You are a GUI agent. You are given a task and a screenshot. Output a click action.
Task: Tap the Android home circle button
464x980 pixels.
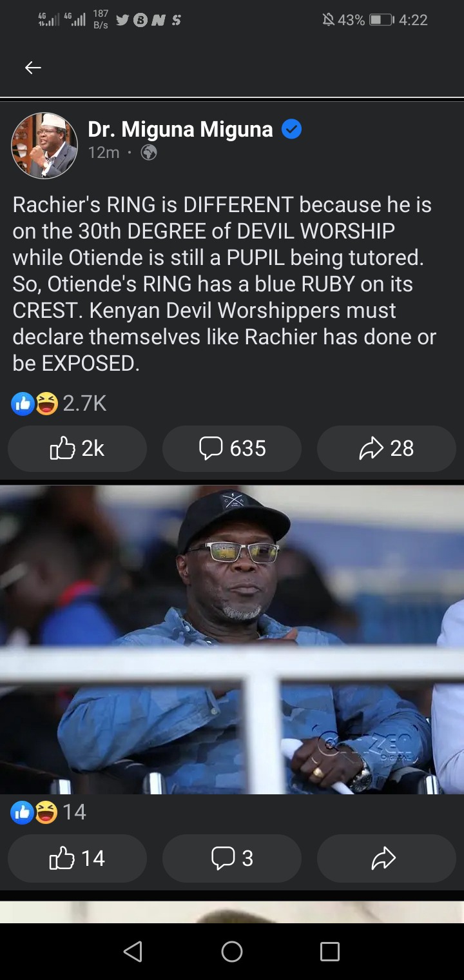coord(232,952)
